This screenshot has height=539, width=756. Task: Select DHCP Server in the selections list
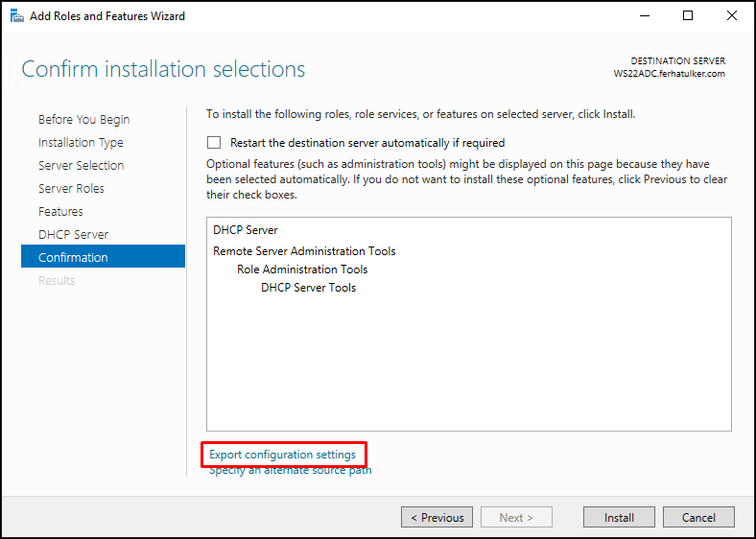(x=246, y=230)
